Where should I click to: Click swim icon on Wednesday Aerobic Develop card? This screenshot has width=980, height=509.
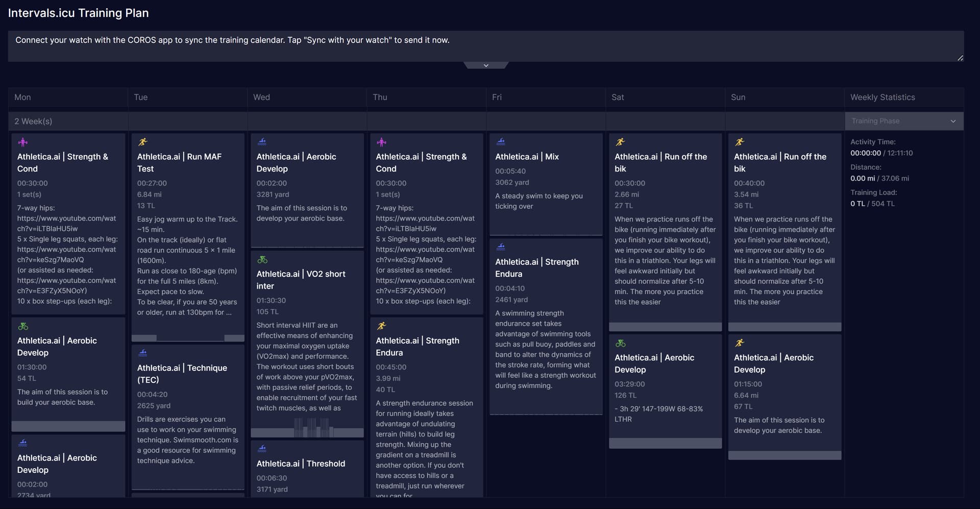click(x=262, y=142)
